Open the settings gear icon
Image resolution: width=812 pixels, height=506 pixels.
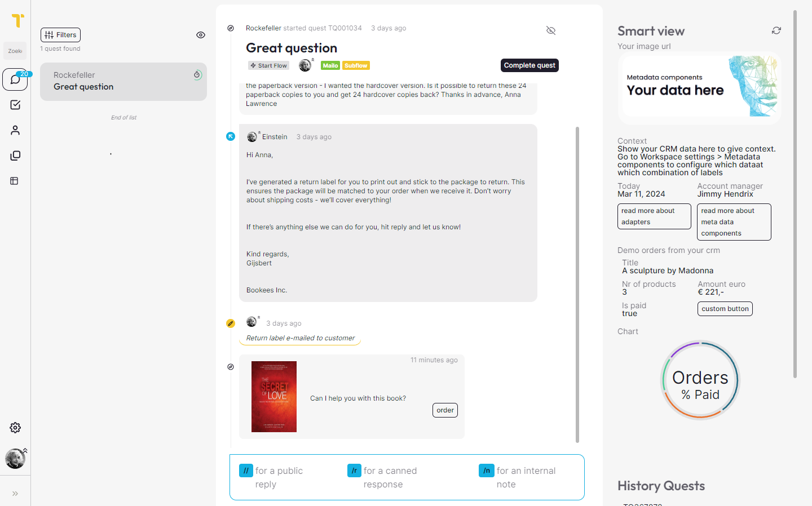coord(15,428)
